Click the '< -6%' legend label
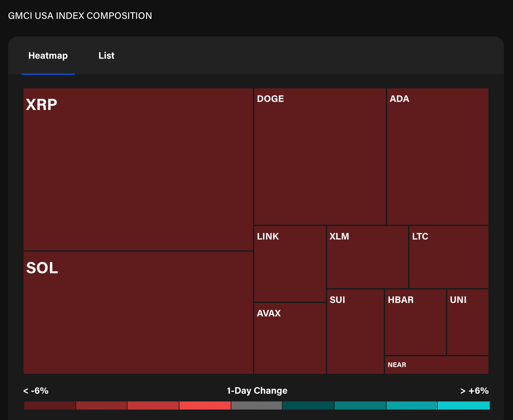The width and height of the screenshot is (513, 420). [36, 391]
